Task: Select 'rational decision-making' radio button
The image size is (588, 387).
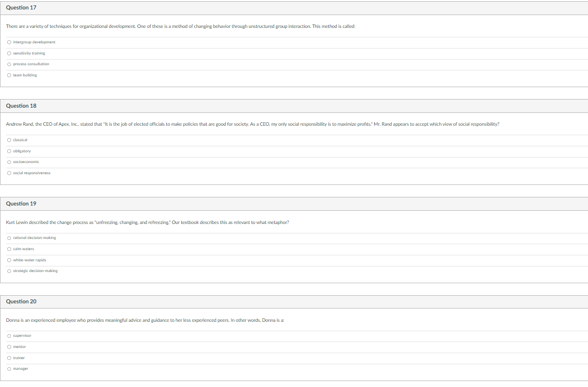Action: coord(9,238)
